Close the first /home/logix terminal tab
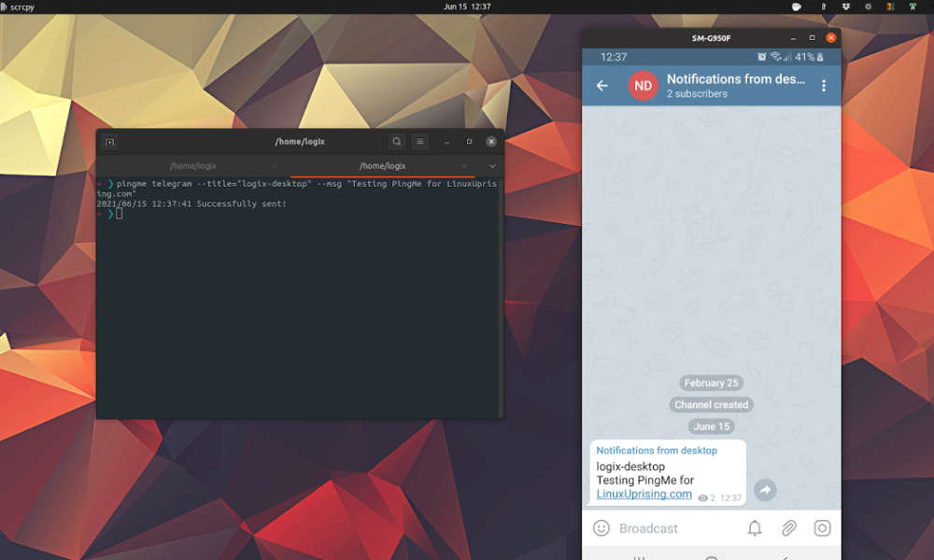The height and width of the screenshot is (560, 934). click(x=275, y=166)
